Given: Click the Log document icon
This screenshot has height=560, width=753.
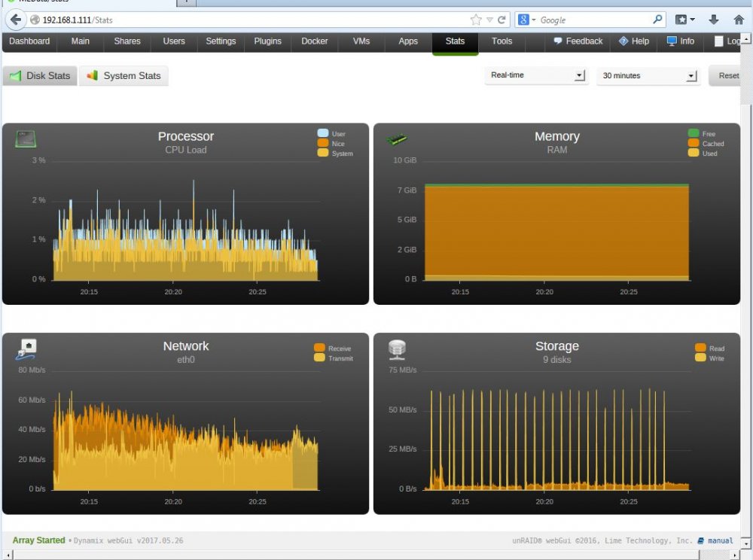Looking at the screenshot, I should 718,41.
